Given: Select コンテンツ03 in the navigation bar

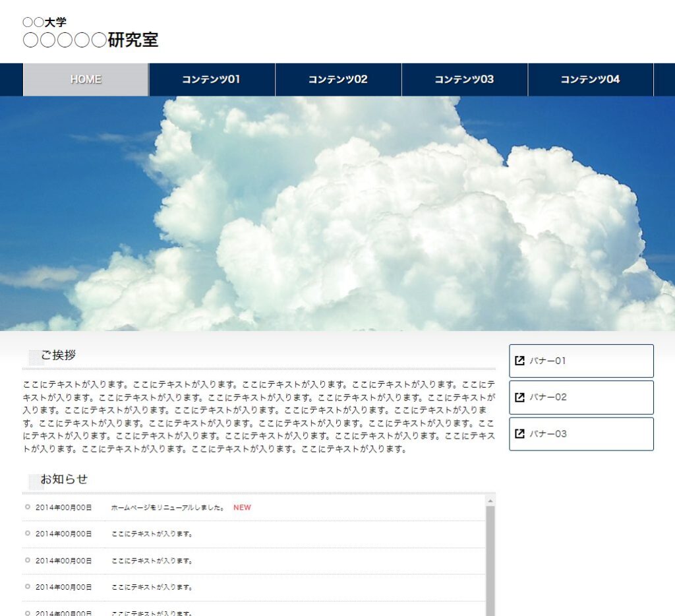Looking at the screenshot, I should point(465,80).
